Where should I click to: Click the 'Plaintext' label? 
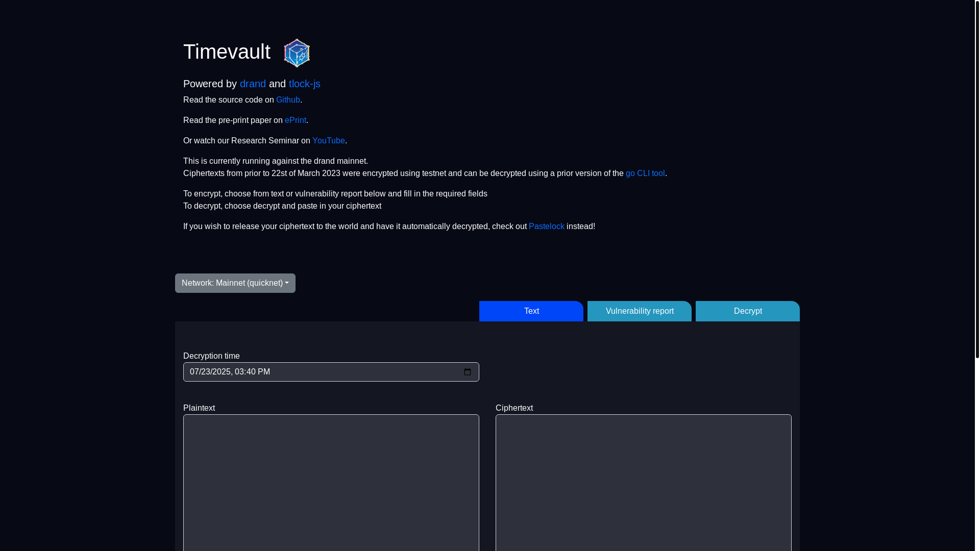pyautogui.click(x=199, y=408)
